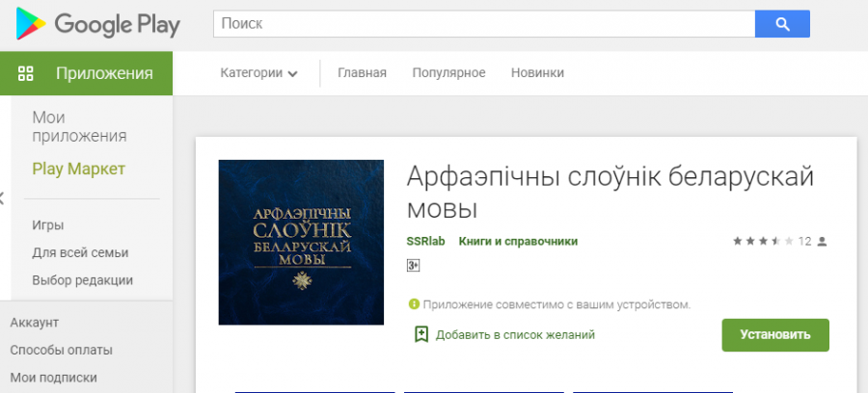Open Мои приложения in the sidebar
Image resolution: width=868 pixels, height=393 pixels.
point(79,126)
